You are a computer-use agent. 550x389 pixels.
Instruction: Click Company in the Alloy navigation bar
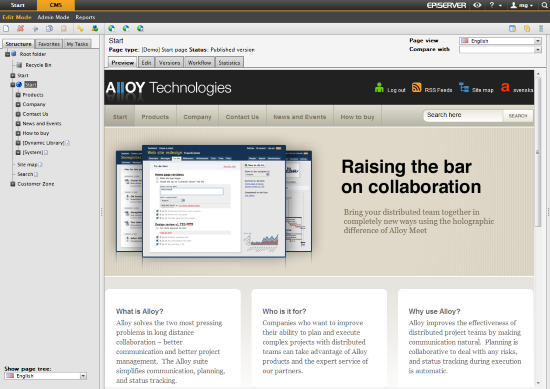click(197, 117)
